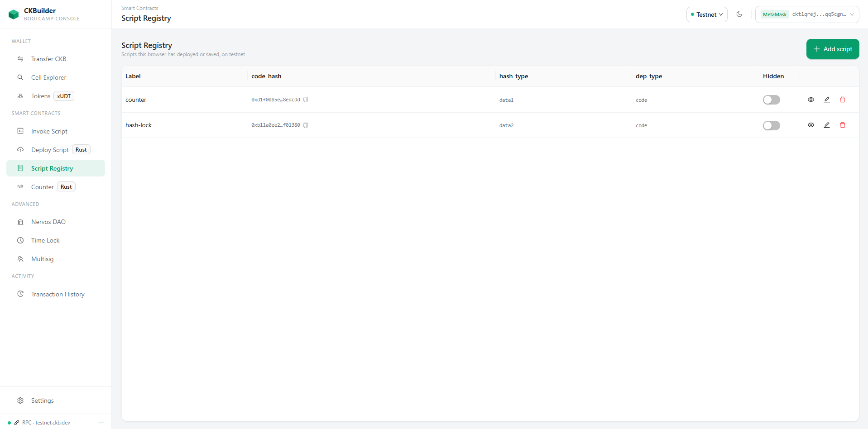This screenshot has height=429, width=868.
Task: Click the Script Registry sidebar icon
Action: (20, 168)
